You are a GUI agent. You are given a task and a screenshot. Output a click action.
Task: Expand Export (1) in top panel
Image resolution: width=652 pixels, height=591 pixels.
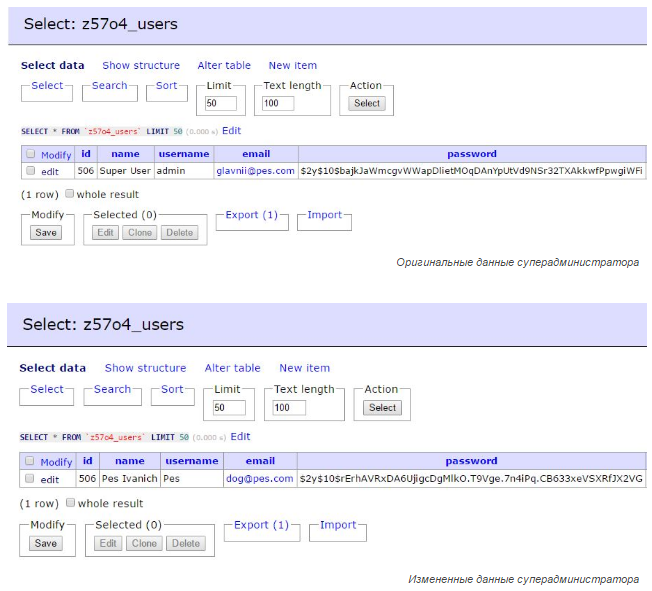tap(252, 215)
